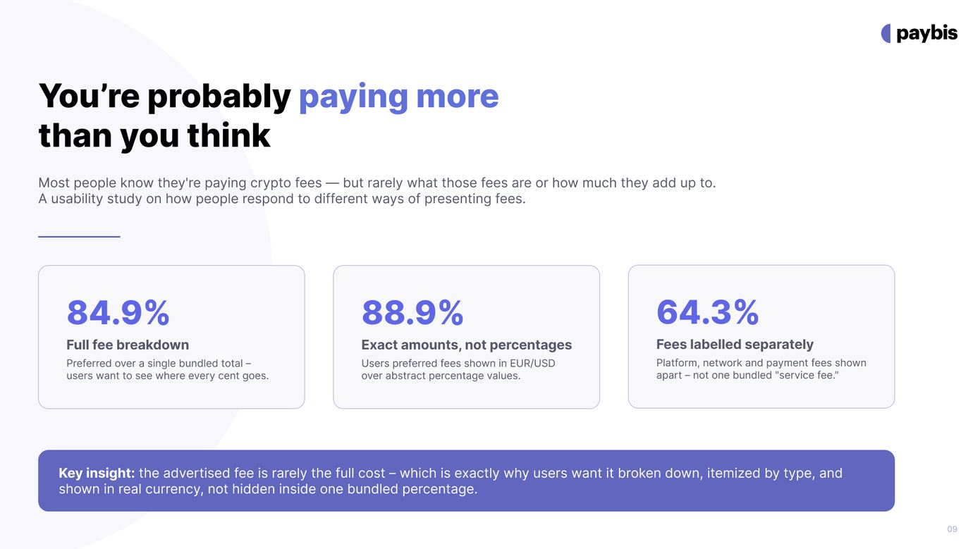Screen dimensions: 980x549
Task: Click the 'Most people know' intro sentence
Action: coord(377,183)
